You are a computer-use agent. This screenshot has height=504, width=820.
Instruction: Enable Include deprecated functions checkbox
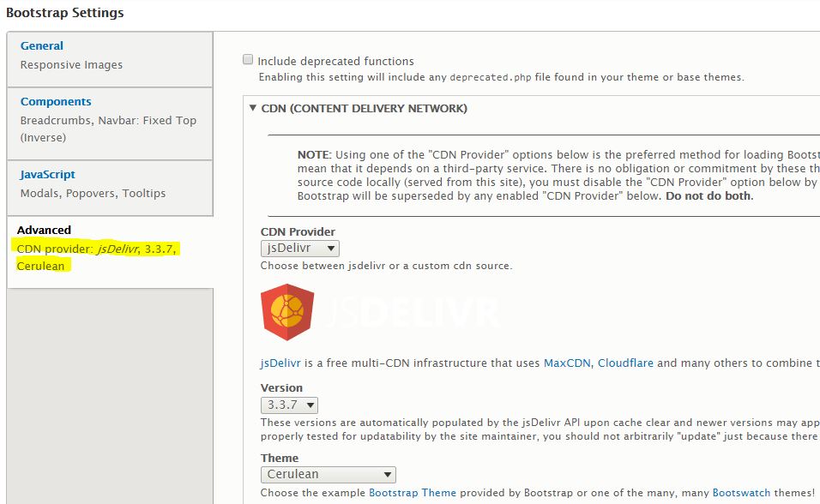248,60
